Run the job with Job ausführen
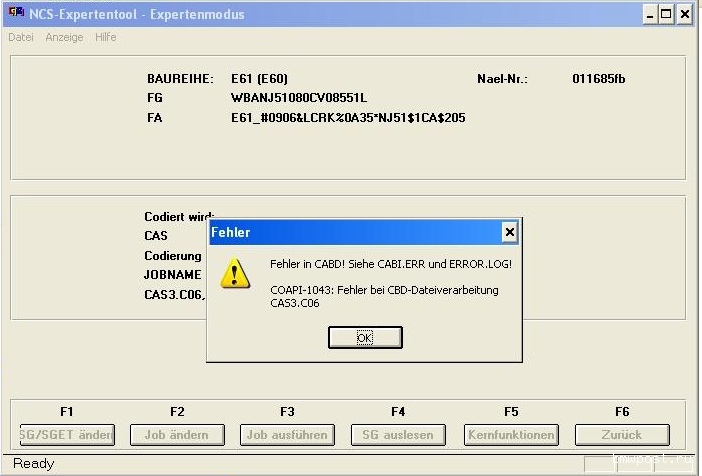This screenshot has width=702, height=476. tap(287, 435)
